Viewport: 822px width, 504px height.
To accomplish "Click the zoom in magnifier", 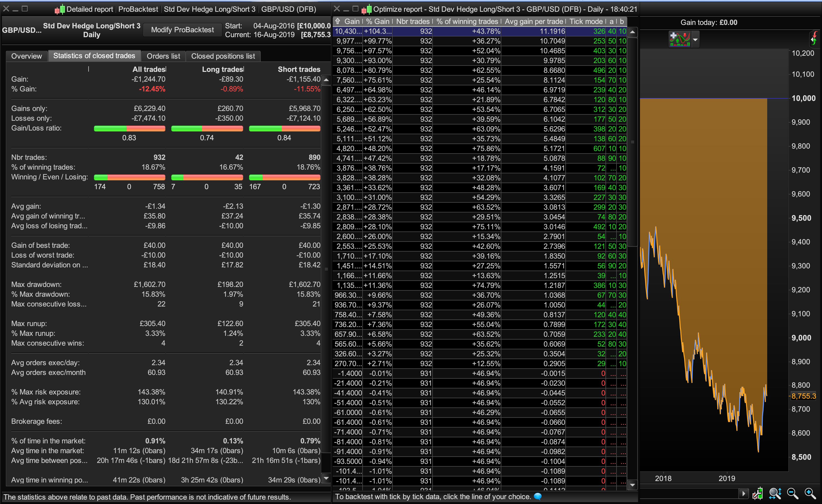I will [x=810, y=493].
